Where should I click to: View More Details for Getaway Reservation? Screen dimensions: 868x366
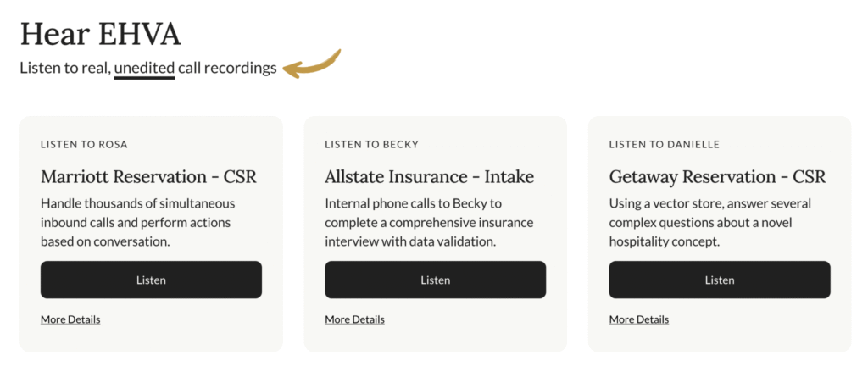pyautogui.click(x=638, y=319)
